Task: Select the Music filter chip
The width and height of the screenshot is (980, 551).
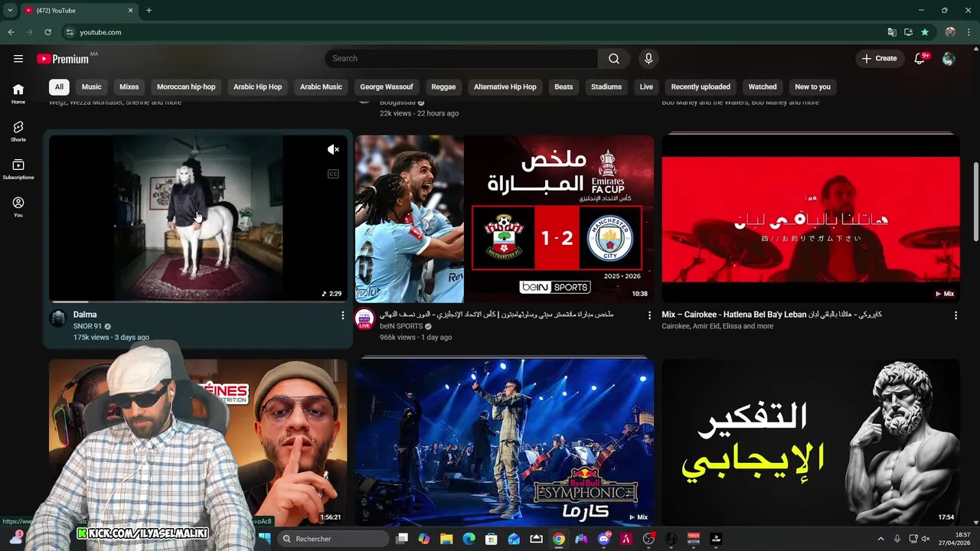Action: pyautogui.click(x=92, y=86)
